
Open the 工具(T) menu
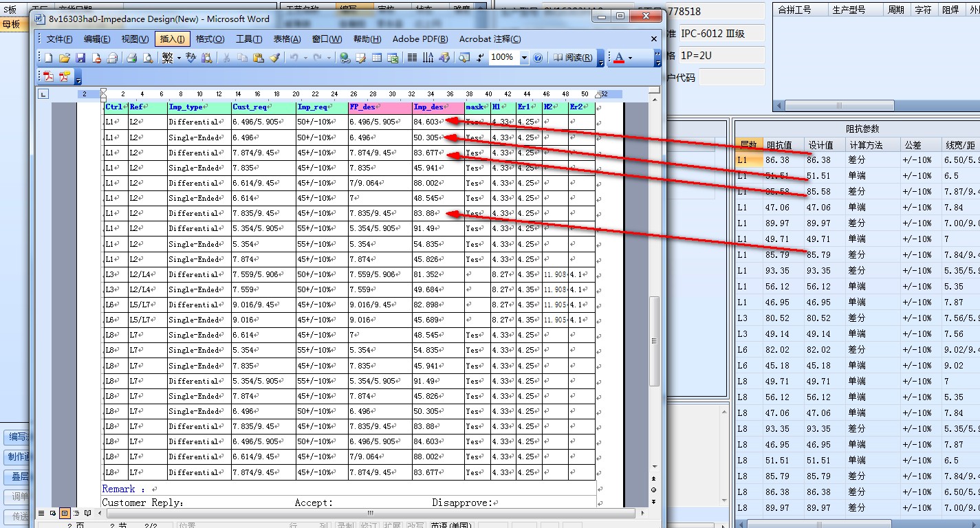pos(249,39)
